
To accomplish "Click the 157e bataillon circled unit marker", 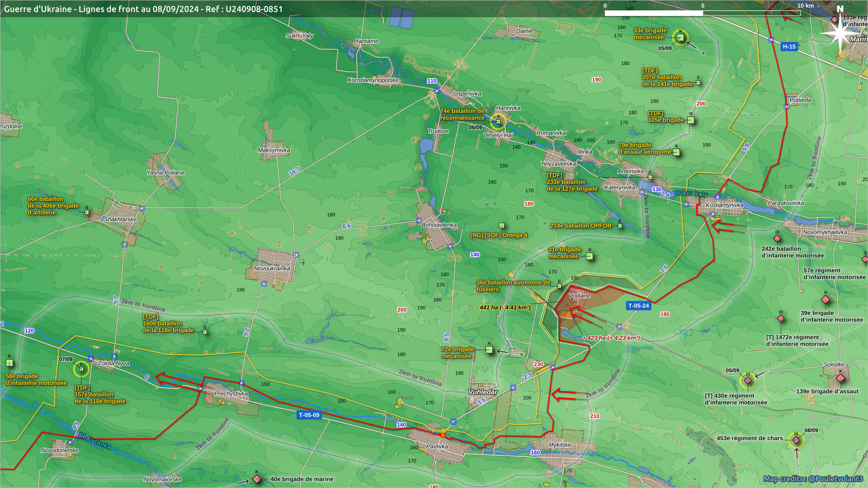I will click(x=81, y=369).
